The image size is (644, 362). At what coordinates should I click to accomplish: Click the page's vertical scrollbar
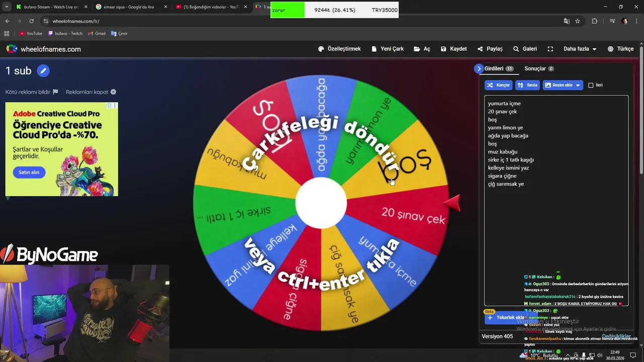point(641,111)
